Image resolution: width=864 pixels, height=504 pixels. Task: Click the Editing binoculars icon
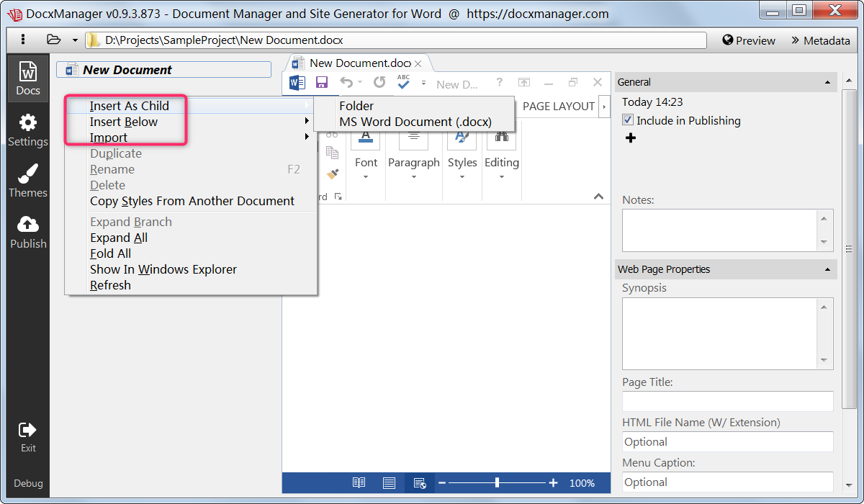[501, 138]
